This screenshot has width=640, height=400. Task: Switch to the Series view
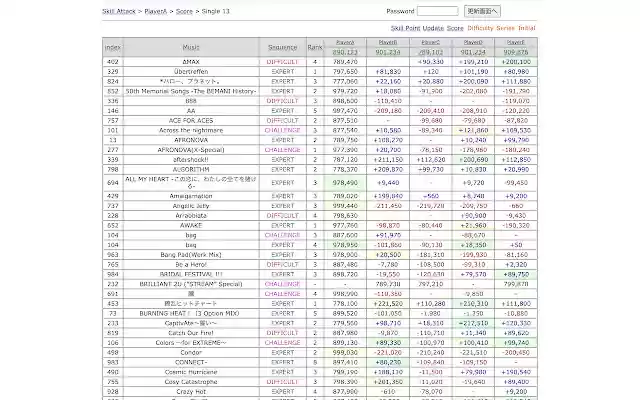[505, 28]
